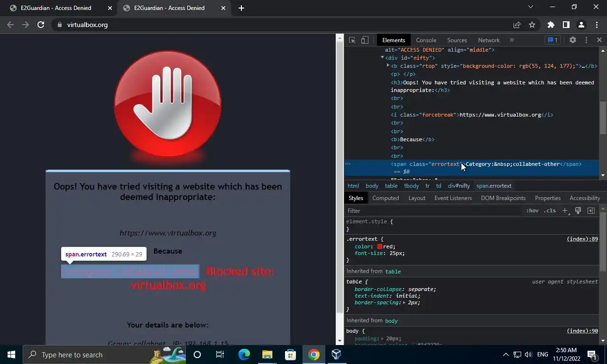The height and width of the screenshot is (364, 607).
Task: Click the address bar URL
Action: pos(87,25)
